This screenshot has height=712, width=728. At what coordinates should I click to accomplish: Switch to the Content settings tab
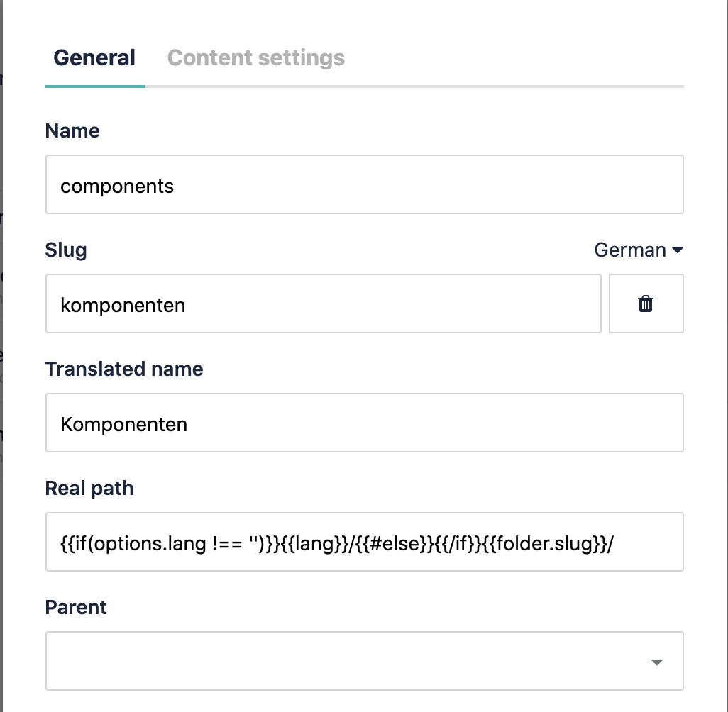[x=255, y=57]
